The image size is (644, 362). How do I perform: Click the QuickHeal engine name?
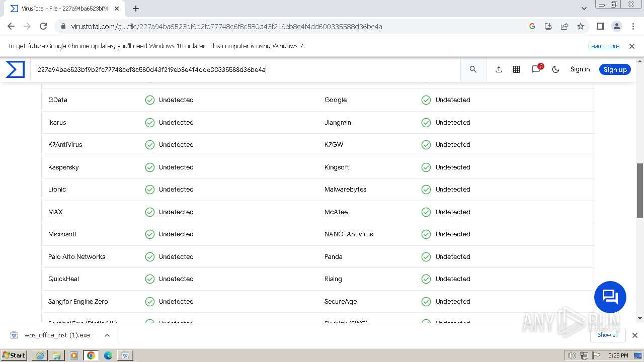(63, 279)
